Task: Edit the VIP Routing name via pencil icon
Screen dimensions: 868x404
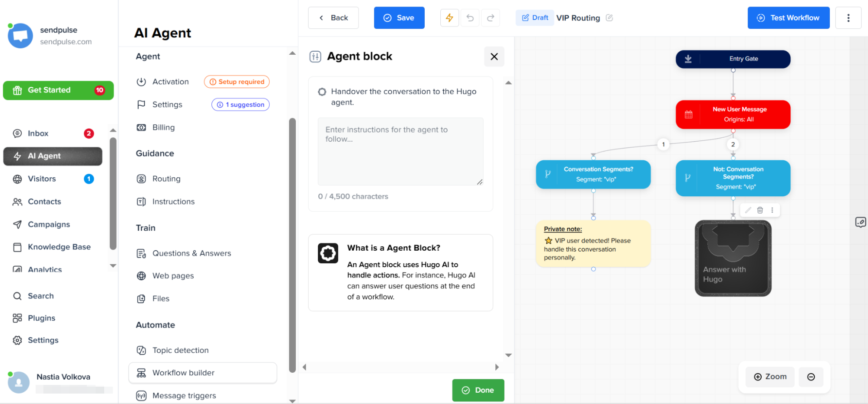Action: [610, 18]
